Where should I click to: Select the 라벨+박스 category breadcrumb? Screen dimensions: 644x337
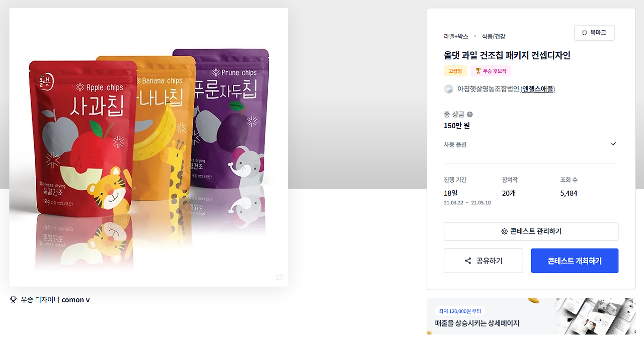(456, 36)
